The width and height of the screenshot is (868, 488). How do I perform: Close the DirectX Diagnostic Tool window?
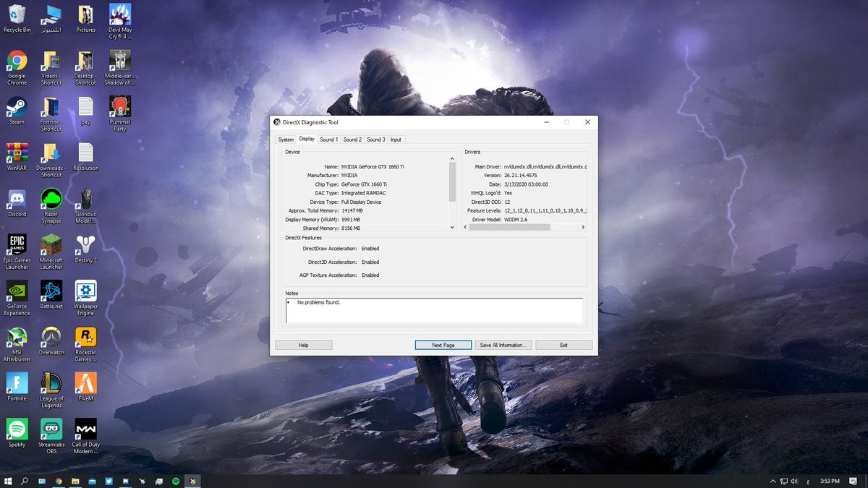pyautogui.click(x=587, y=122)
